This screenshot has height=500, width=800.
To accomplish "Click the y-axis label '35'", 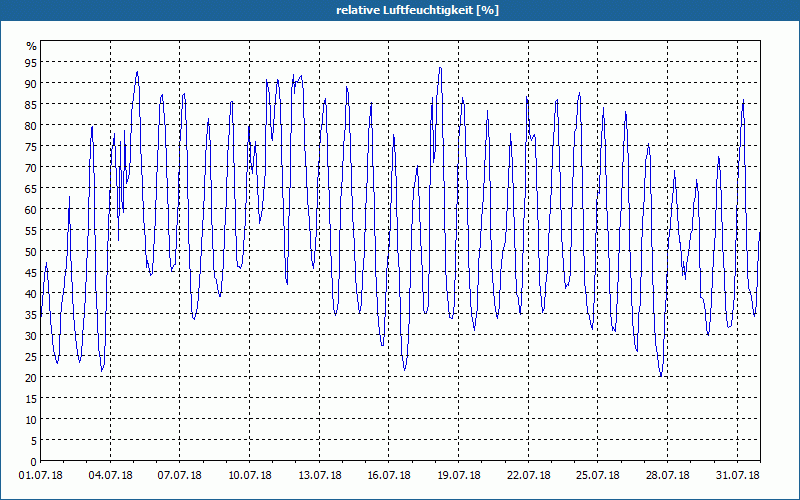I will tap(32, 315).
